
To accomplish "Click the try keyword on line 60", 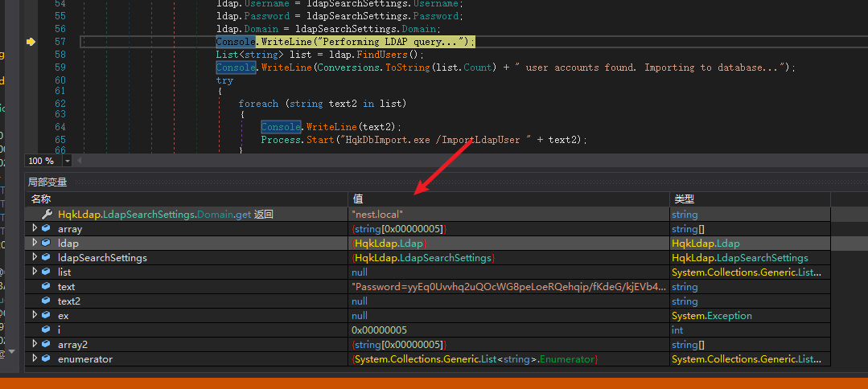I will 224,80.
